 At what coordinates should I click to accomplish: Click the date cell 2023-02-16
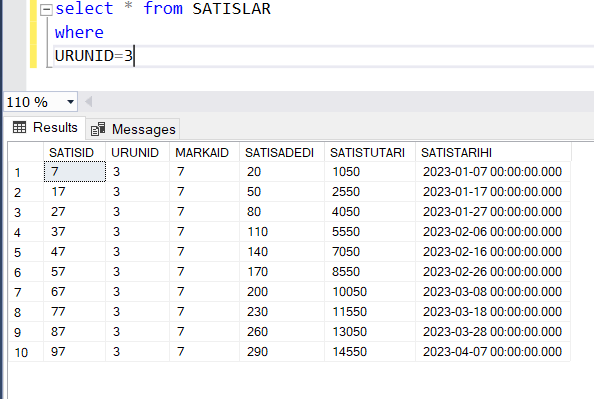point(493,252)
